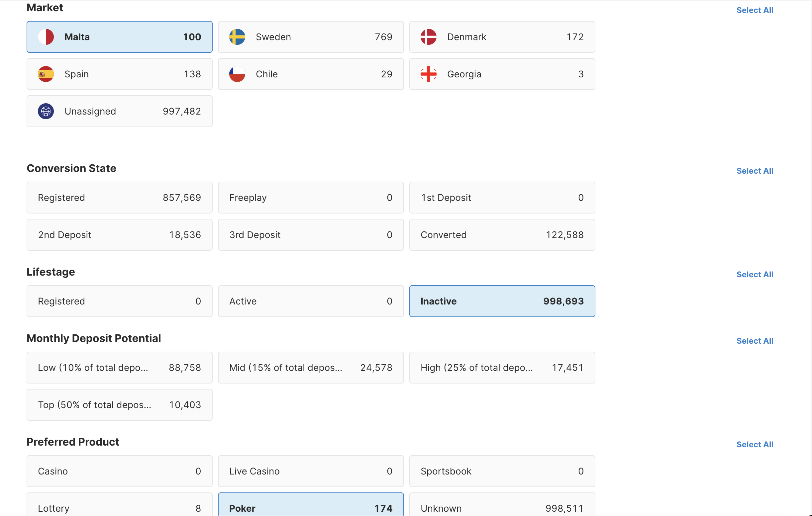
Task: Click the Sweden flag icon
Action: tap(237, 37)
